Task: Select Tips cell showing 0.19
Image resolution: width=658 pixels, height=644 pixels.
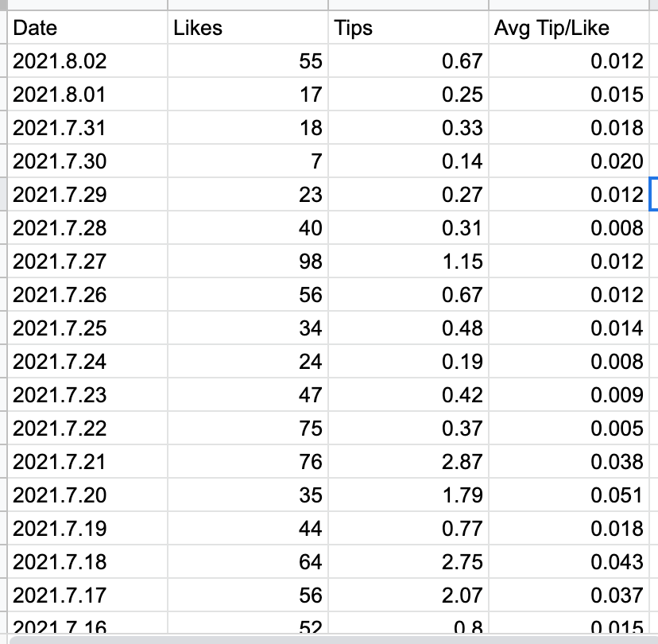Action: click(408, 362)
